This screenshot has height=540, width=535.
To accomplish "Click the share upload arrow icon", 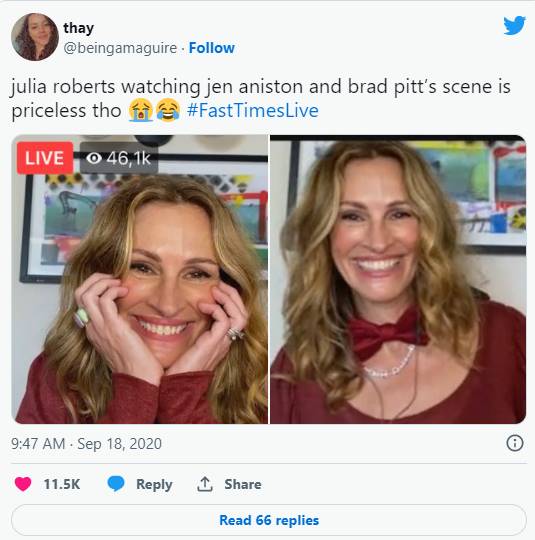I will point(205,484).
